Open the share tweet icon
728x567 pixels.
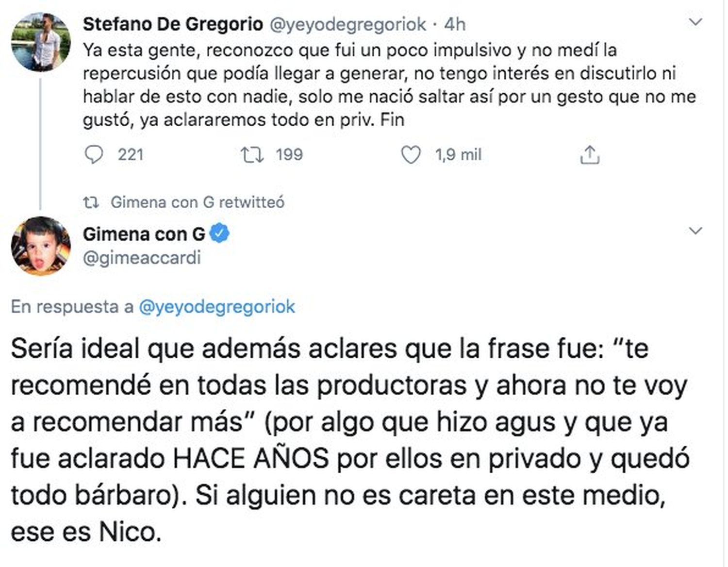590,155
